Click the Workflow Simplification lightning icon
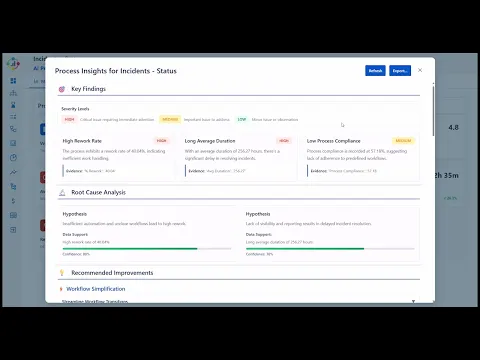The height and width of the screenshot is (360, 480). pyautogui.click(x=61, y=289)
